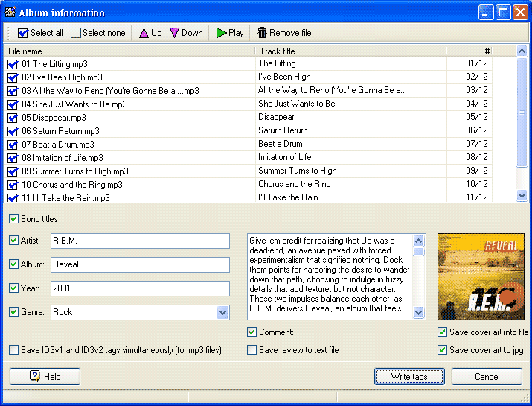
Task: Uncheck 02 I've Been High.mp3
Action: pos(13,77)
